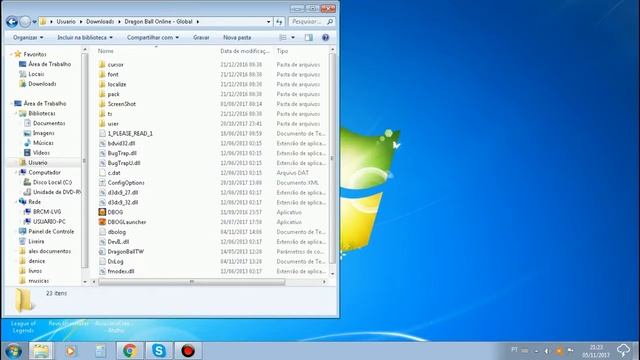Click the horizontal scrollbar in the file list
Image resolution: width=640 pixels, height=360 pixels.
click(x=192, y=282)
